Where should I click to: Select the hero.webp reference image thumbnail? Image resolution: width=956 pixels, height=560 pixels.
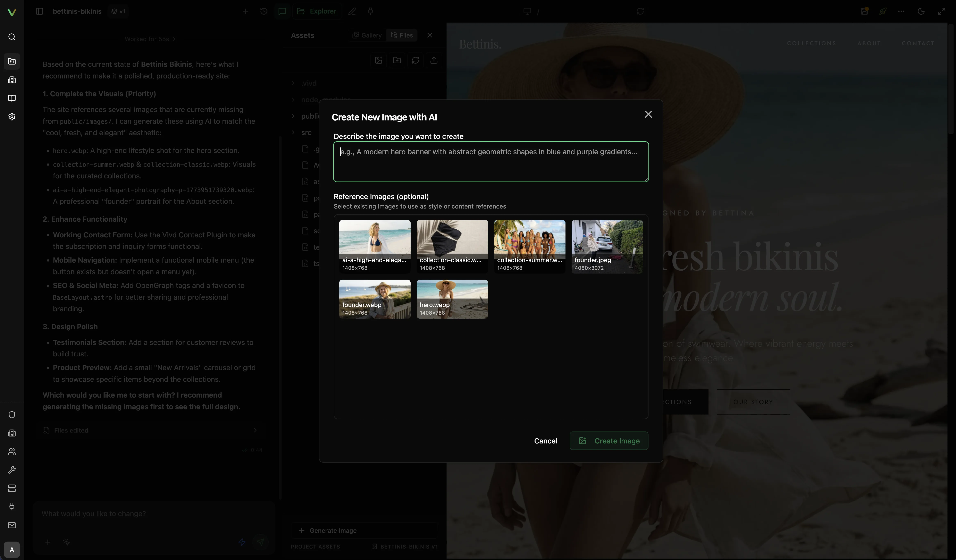coord(452,299)
